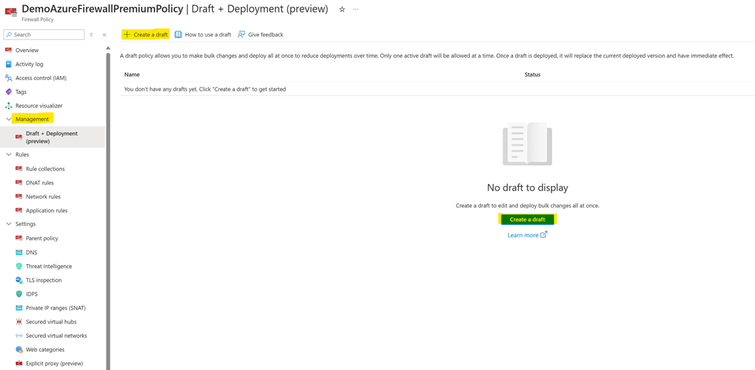Click the Give feedback person icon
The width and height of the screenshot is (755, 370).
(241, 35)
